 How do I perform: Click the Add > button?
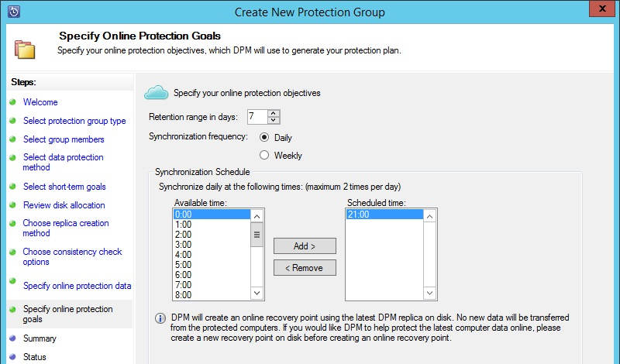pos(305,246)
